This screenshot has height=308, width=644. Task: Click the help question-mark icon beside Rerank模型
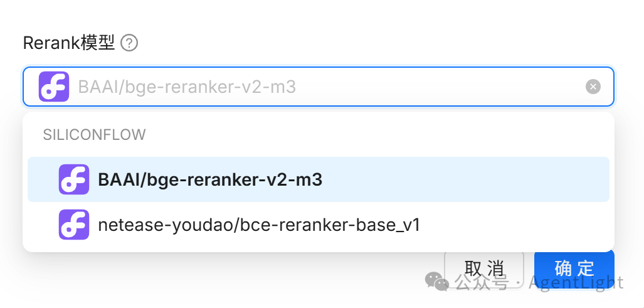tap(129, 43)
